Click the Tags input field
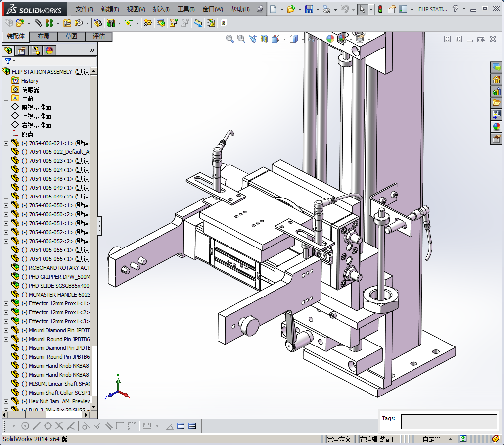This screenshot has height=445, width=504. 449,422
